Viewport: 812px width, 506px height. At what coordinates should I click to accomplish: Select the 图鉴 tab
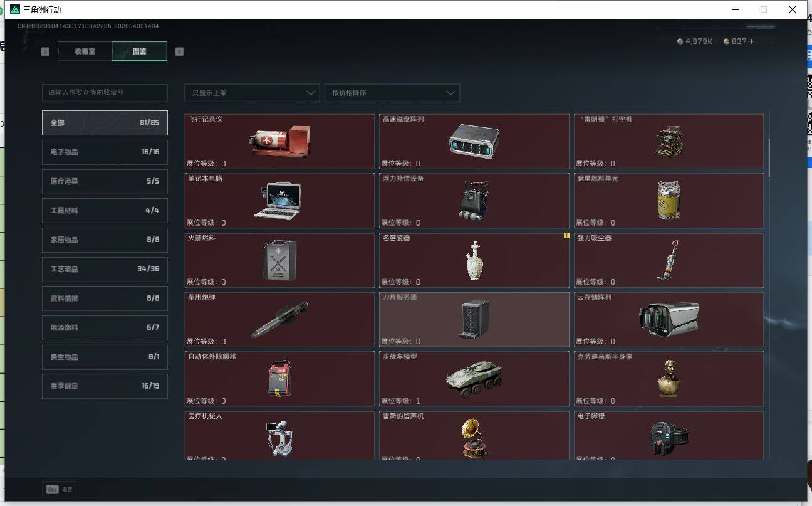tap(139, 51)
